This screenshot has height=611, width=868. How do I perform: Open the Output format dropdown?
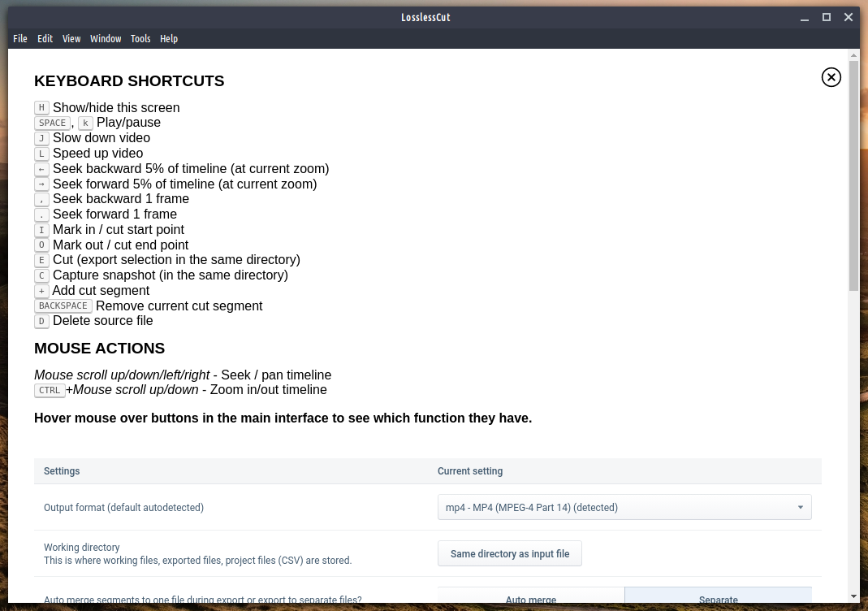[x=624, y=508]
